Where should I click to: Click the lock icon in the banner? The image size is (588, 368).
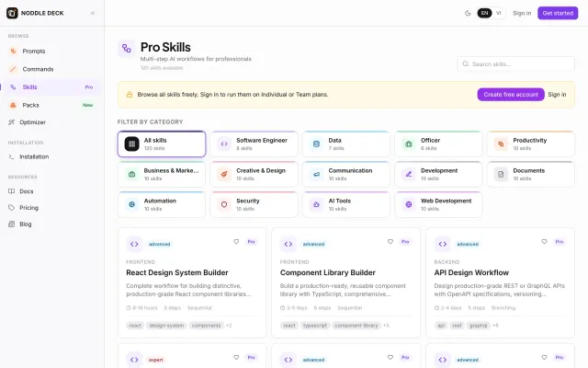pos(130,95)
